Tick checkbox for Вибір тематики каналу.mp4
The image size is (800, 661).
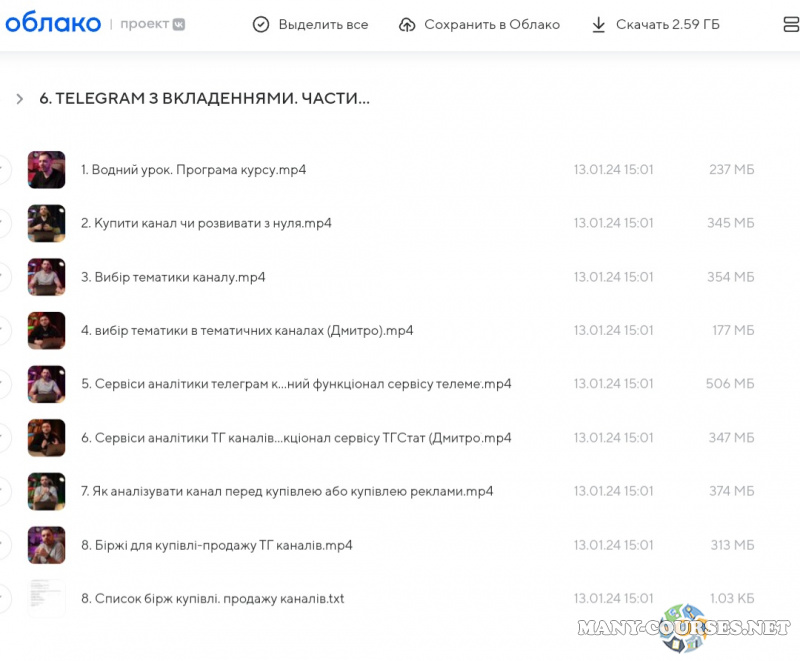point(4,277)
